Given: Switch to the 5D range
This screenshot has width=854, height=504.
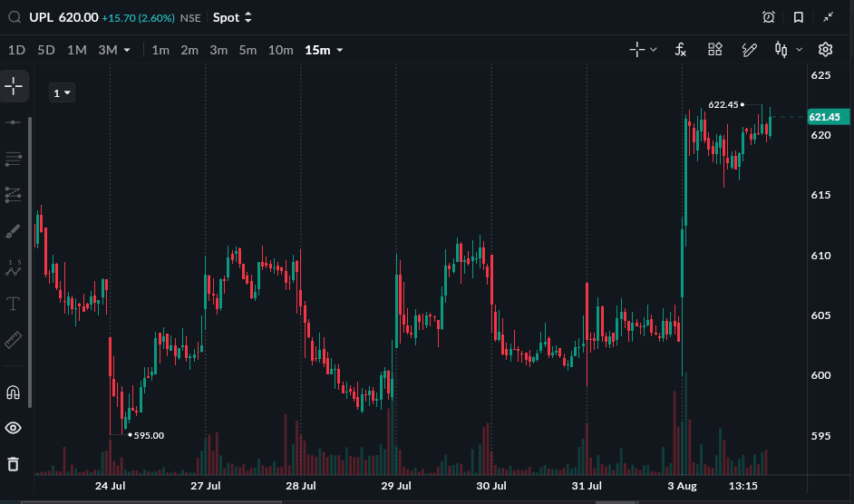Looking at the screenshot, I should point(46,50).
